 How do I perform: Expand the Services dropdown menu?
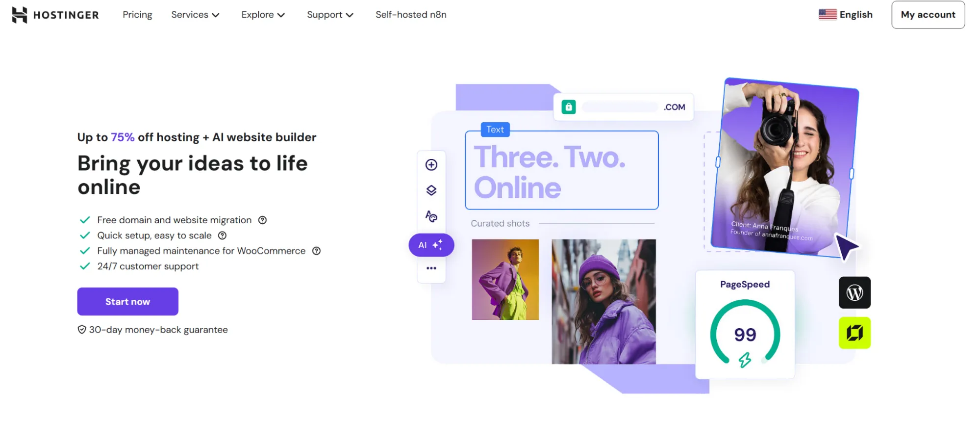coord(195,15)
